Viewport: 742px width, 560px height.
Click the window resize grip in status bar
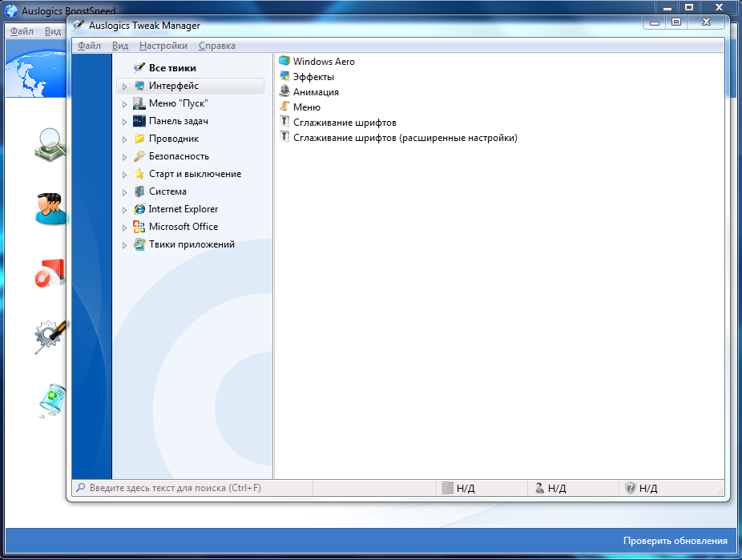(720, 491)
